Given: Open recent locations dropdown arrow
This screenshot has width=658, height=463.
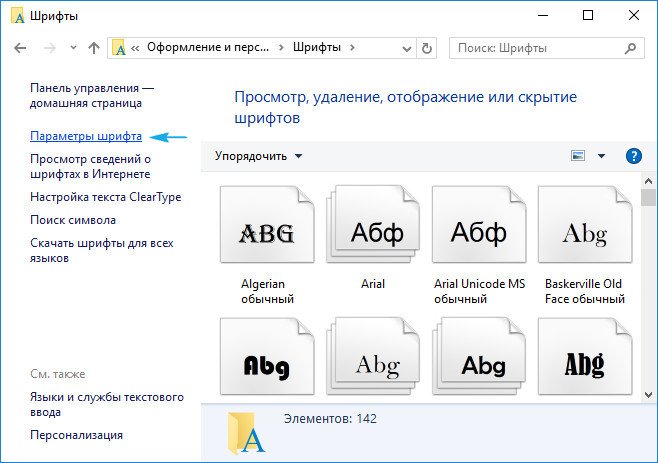Looking at the screenshot, I should 73,48.
